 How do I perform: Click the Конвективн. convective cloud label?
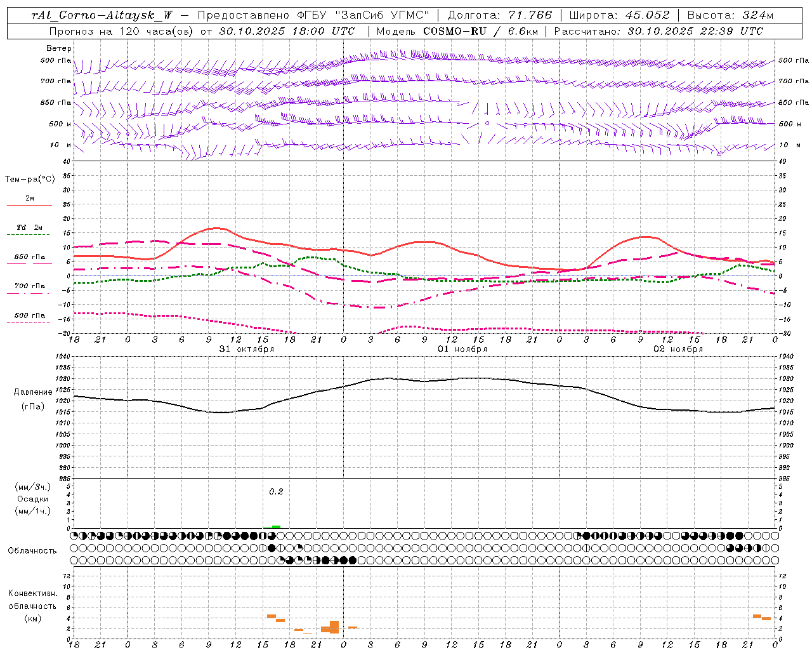tap(32, 594)
